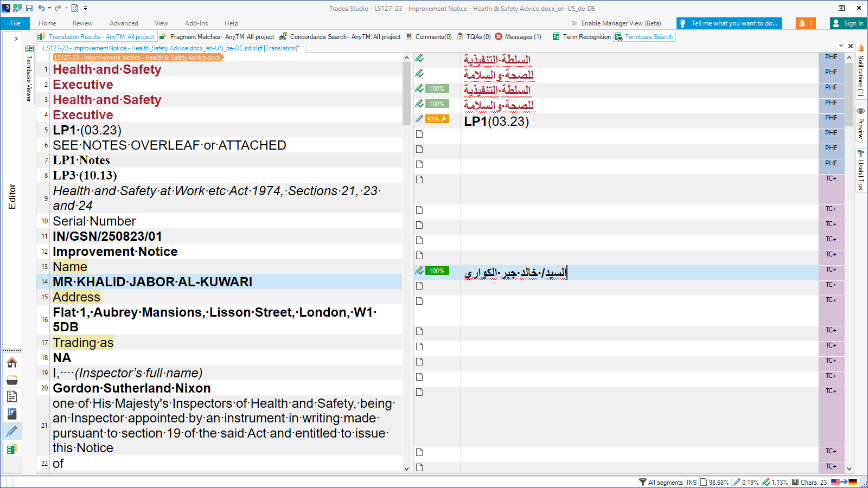Open the Undo history dropdown arrow

49,8
